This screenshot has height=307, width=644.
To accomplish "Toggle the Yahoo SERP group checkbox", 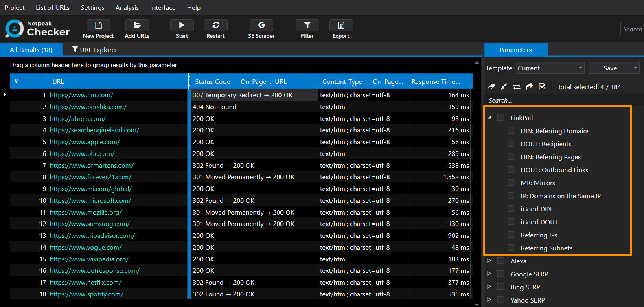I will coord(501,300).
